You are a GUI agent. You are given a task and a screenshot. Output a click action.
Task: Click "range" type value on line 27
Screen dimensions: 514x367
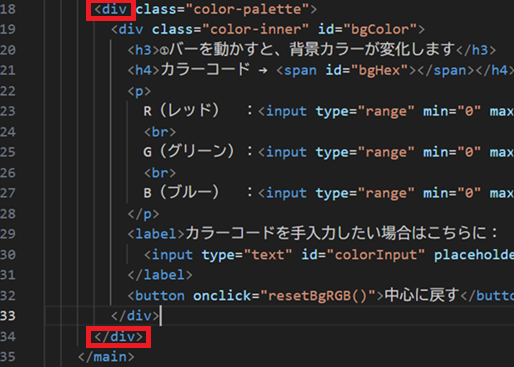click(x=386, y=193)
